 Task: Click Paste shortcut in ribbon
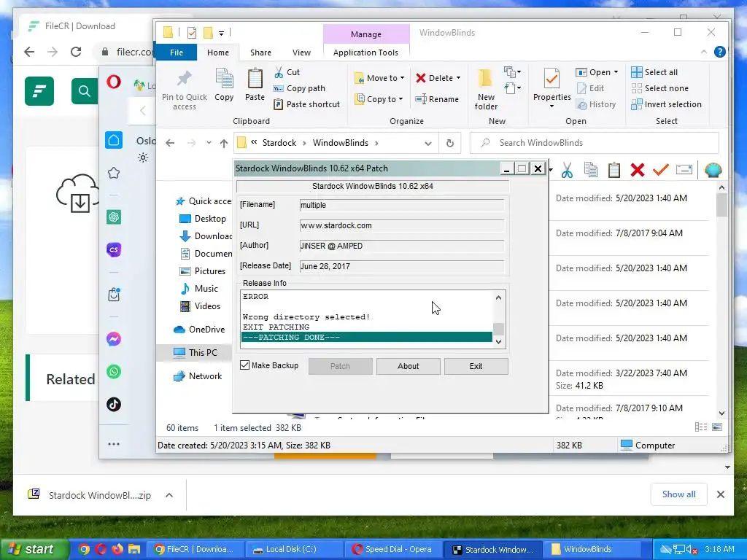click(x=307, y=104)
